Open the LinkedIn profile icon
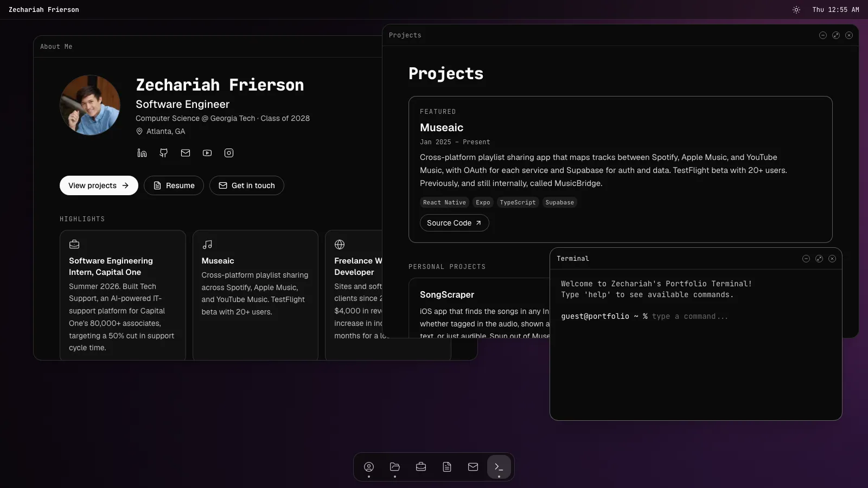The height and width of the screenshot is (488, 868). point(142,153)
